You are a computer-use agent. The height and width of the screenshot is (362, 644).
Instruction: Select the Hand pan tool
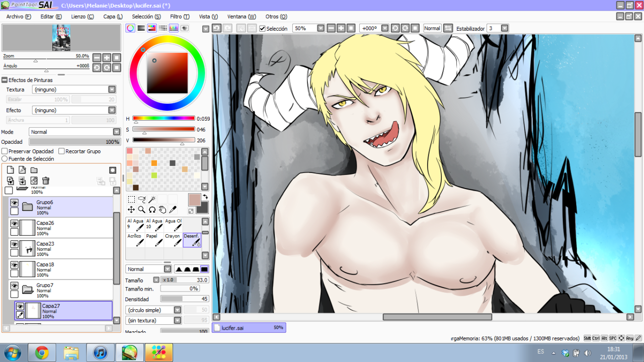[x=162, y=210]
